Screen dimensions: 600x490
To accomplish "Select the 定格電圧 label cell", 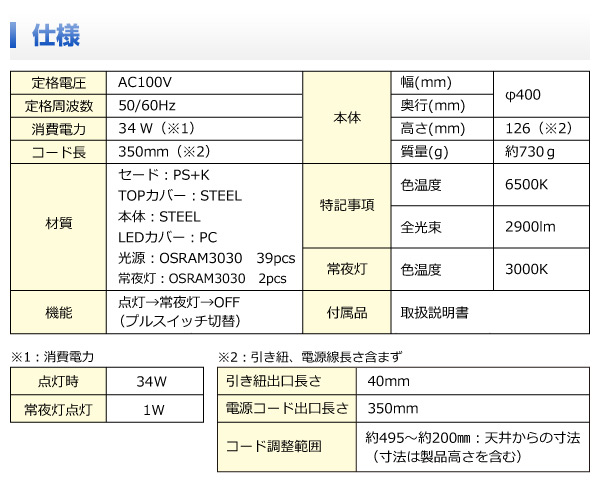I will [59, 83].
